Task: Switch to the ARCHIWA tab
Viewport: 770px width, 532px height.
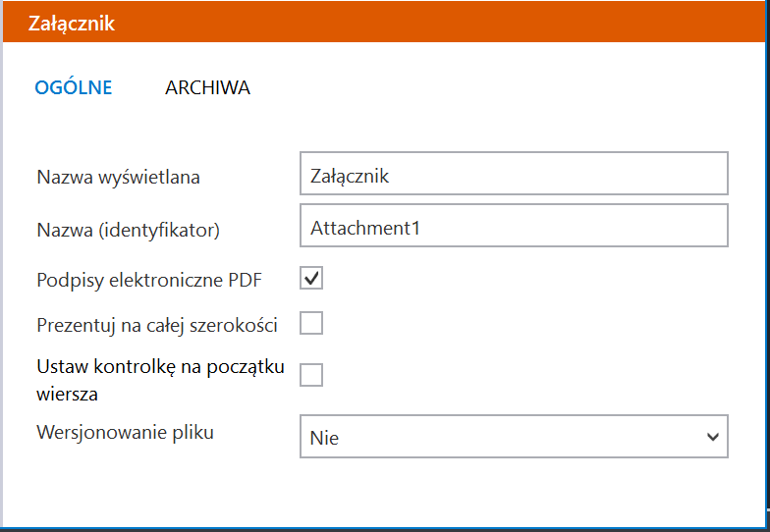Action: point(207,88)
